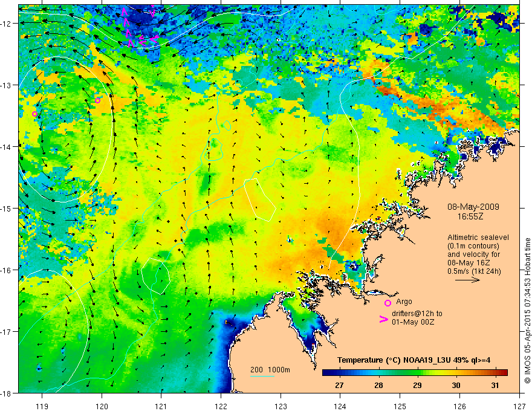Click the "and velocity for" text
Image resolution: width=532 pixels, height=411 pixels.
pyautogui.click(x=473, y=254)
